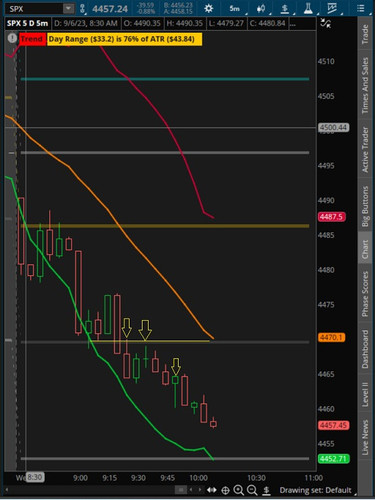
Task: Open chart style candlestick icon
Action: click(x=261, y=8)
